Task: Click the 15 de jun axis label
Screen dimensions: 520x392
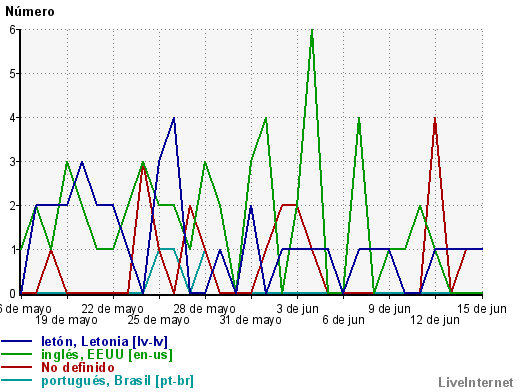Action: coord(482,309)
